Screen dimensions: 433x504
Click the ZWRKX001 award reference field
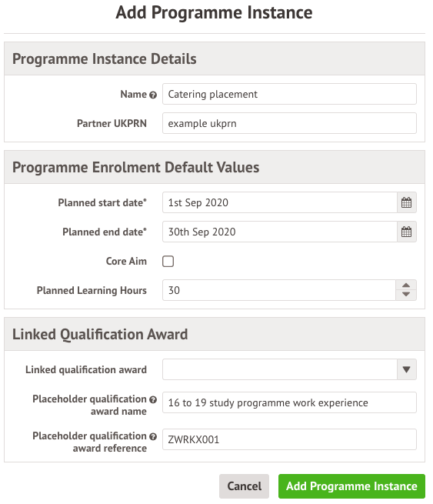coord(289,439)
